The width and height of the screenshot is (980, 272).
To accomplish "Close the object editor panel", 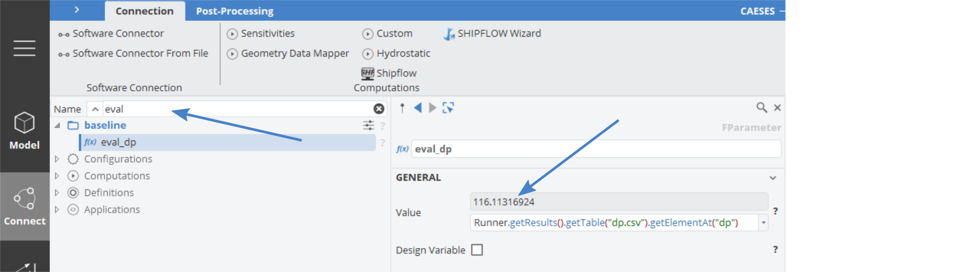I will coord(777,108).
